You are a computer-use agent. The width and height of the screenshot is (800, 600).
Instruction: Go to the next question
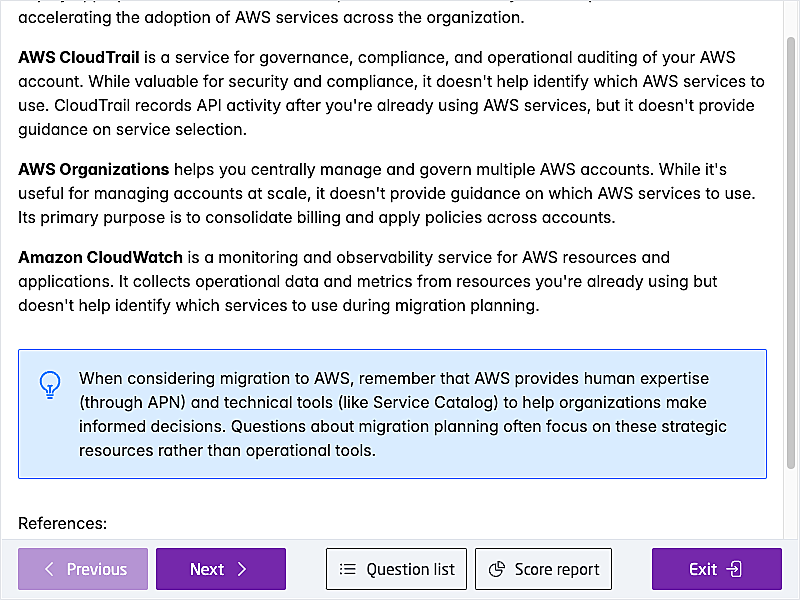click(221, 569)
